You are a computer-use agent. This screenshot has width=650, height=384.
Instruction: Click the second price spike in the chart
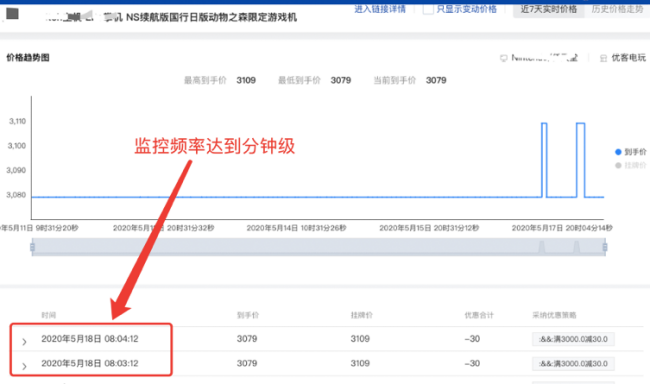pos(580,160)
